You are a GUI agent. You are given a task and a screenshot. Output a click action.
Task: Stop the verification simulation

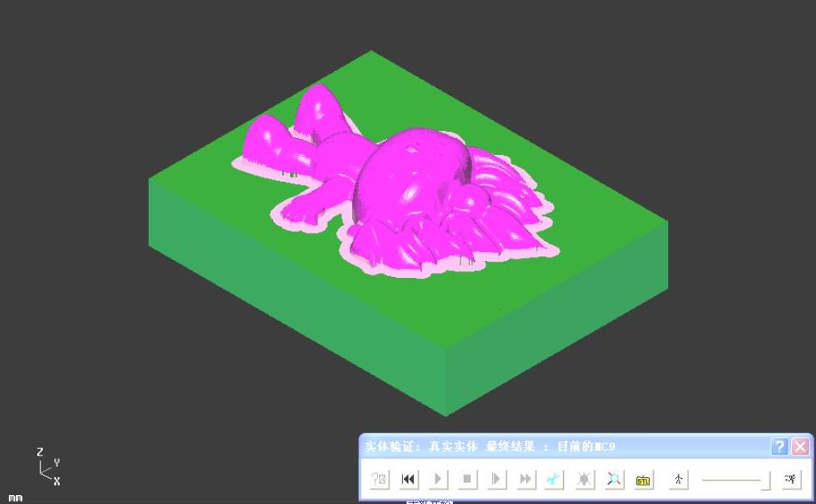467,479
